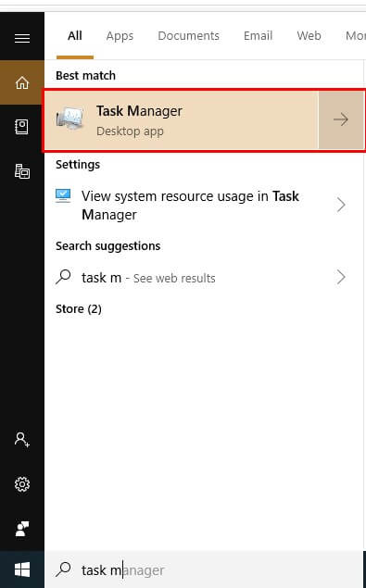The image size is (366, 588).
Task: Switch to the All tab
Action: pyautogui.click(x=75, y=35)
